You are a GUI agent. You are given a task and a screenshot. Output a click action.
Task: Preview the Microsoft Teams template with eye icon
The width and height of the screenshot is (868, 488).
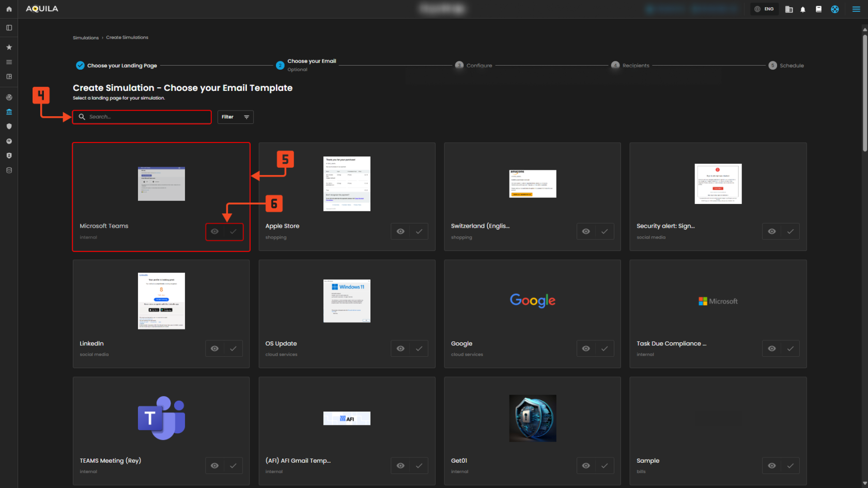coord(215,231)
